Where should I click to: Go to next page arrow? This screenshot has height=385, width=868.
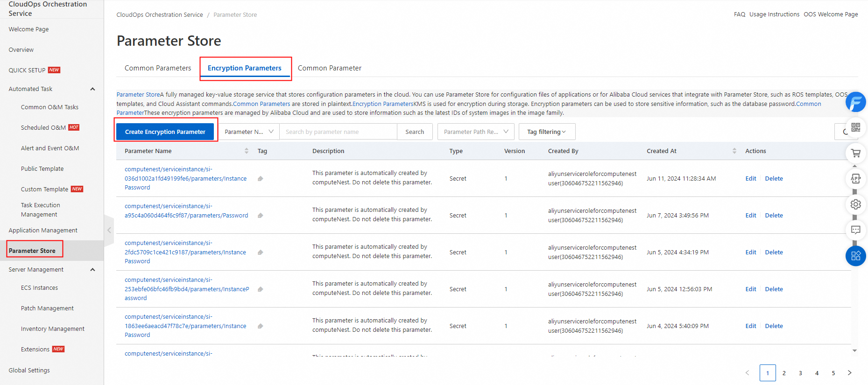pos(849,373)
